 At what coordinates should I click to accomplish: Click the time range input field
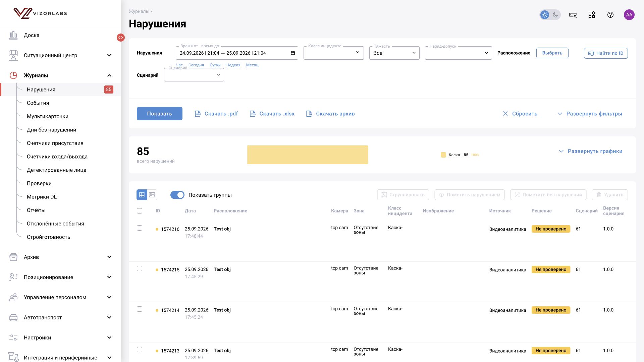tap(237, 53)
